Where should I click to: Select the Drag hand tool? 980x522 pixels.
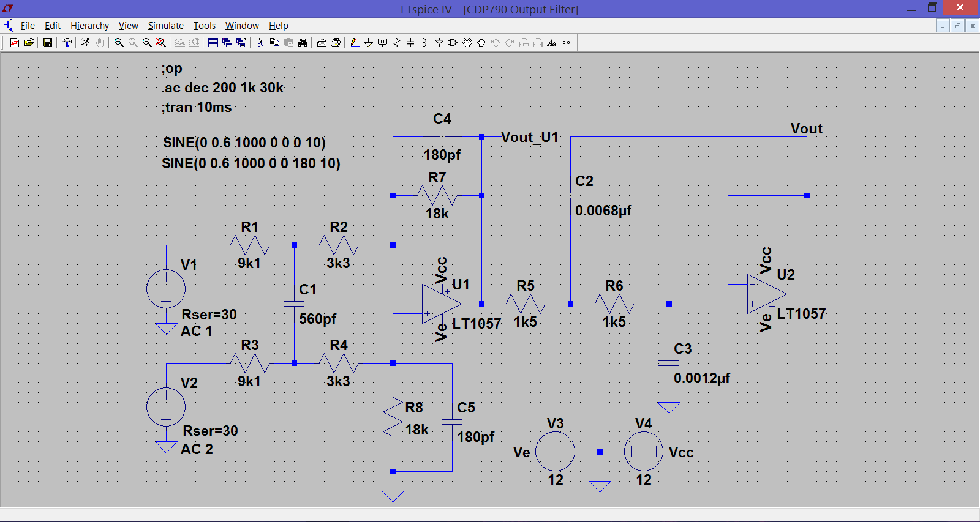481,43
